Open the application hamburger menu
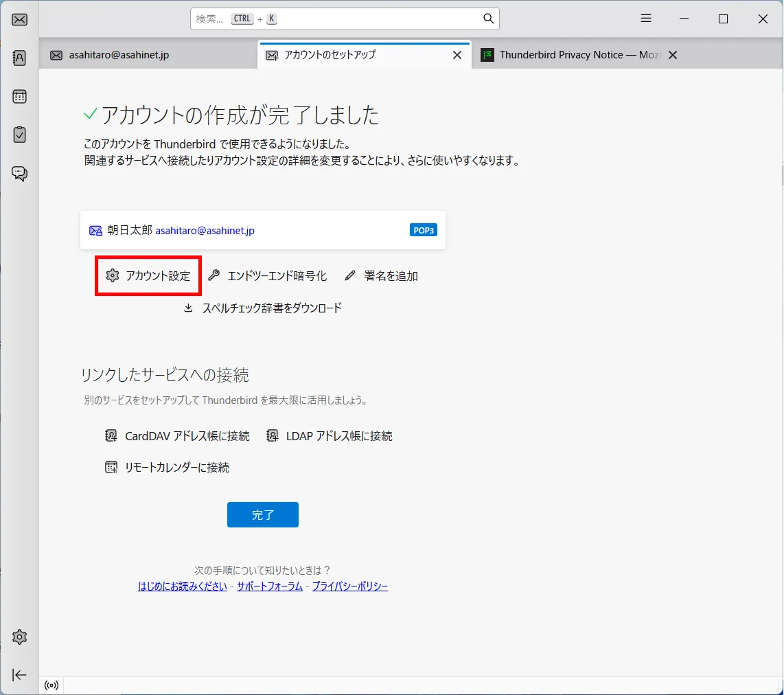Viewport: 784px width, 695px height. pos(645,19)
